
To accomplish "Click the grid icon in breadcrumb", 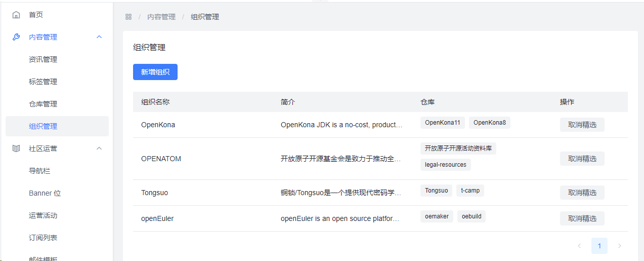I will point(128,17).
